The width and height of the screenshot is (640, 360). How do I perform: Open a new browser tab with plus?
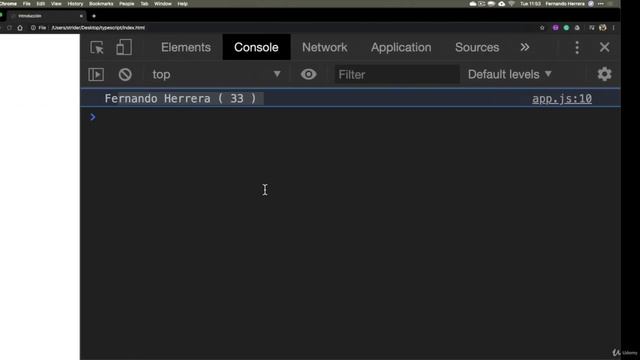94,16
